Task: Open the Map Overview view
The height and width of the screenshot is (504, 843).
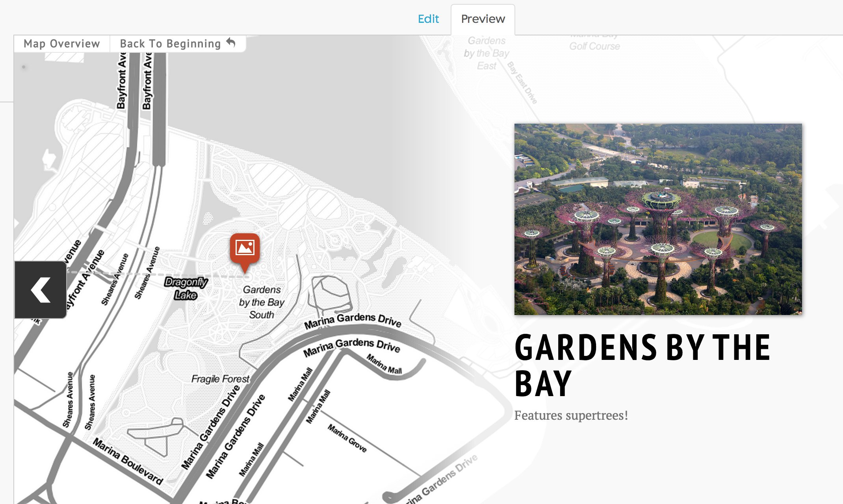Action: coord(62,44)
